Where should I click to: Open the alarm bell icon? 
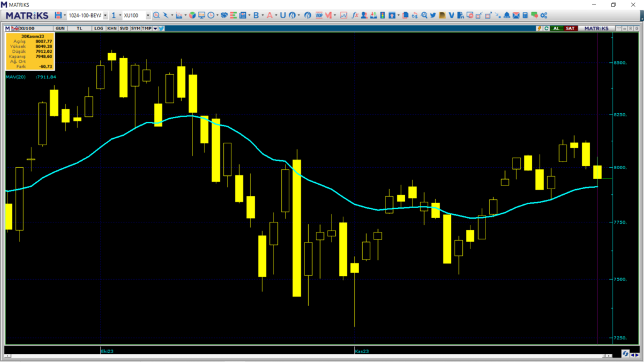pos(507,15)
